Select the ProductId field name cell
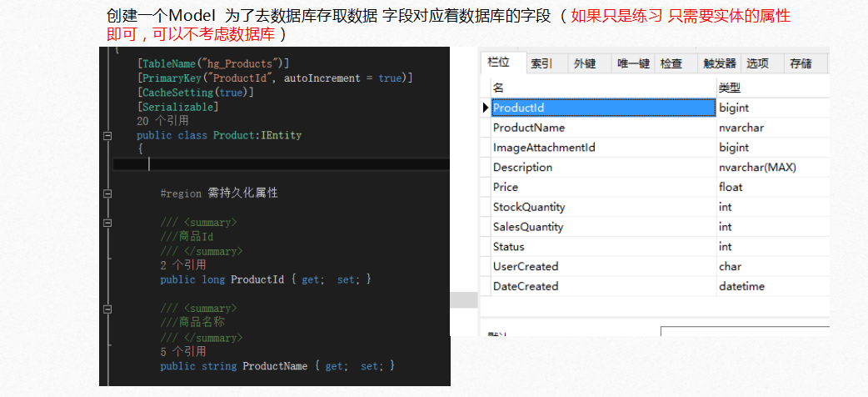868x397 pixels. (x=603, y=108)
